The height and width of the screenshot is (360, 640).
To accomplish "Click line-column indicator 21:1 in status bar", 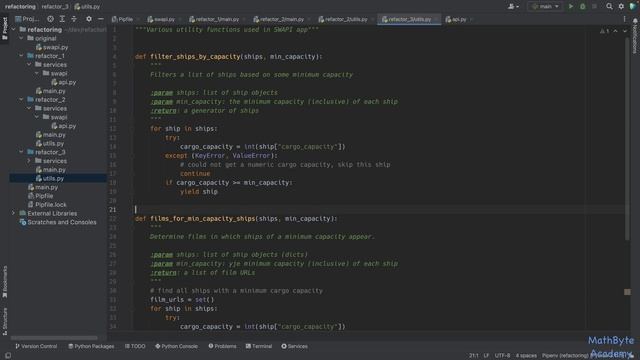I will 473,356.
